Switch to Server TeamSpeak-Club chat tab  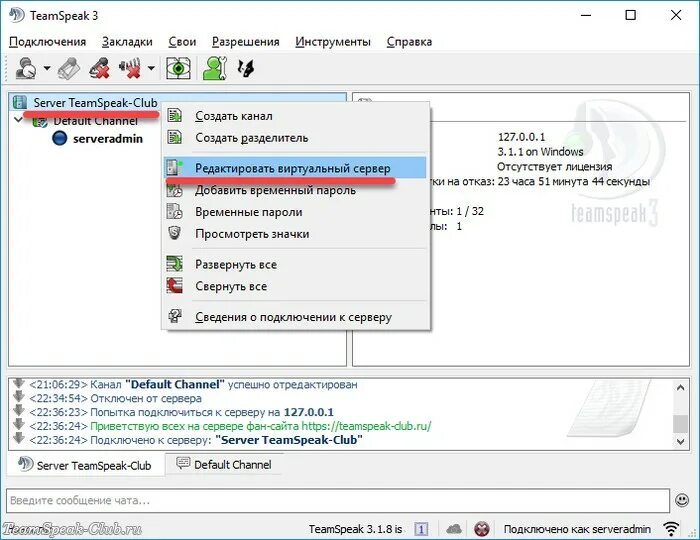[x=86, y=465]
